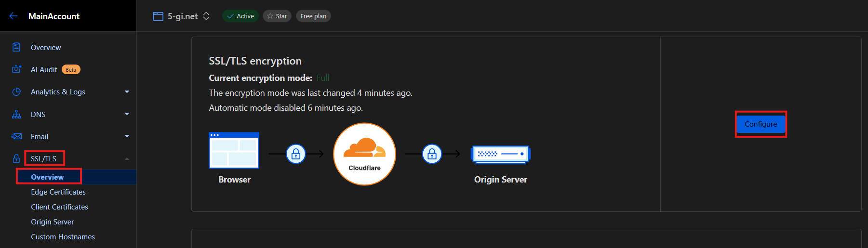Image resolution: width=868 pixels, height=248 pixels.
Task: Click the Analytics & Logs chart icon
Action: [x=16, y=91]
